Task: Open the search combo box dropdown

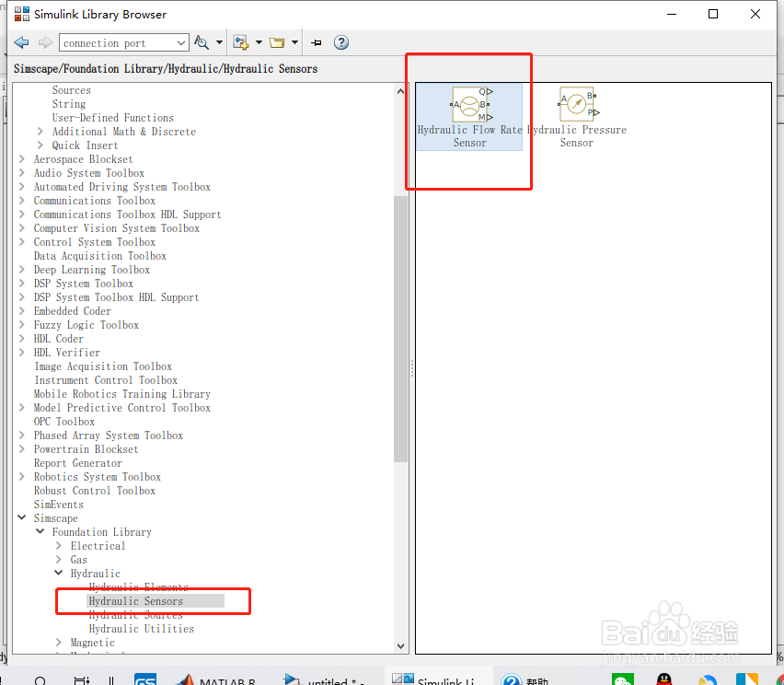Action: pyautogui.click(x=181, y=43)
